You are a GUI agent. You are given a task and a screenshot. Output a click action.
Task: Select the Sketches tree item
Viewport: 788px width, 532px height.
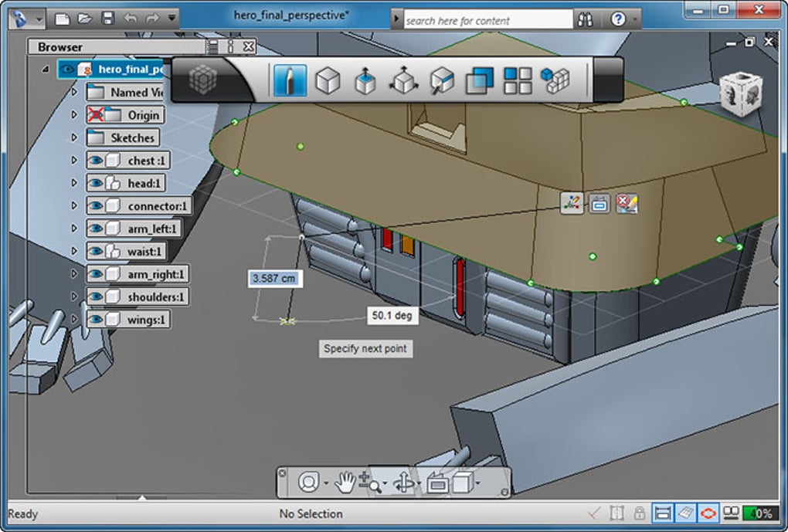tap(123, 137)
